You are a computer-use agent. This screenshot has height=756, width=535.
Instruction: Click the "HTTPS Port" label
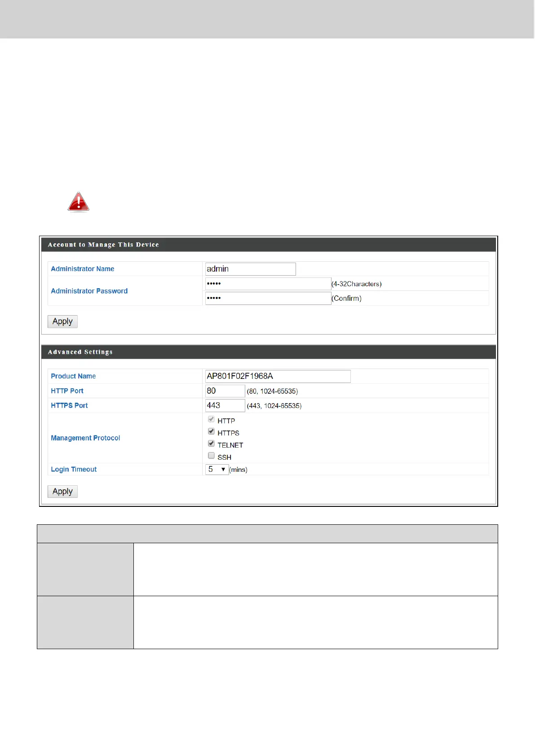point(69,405)
